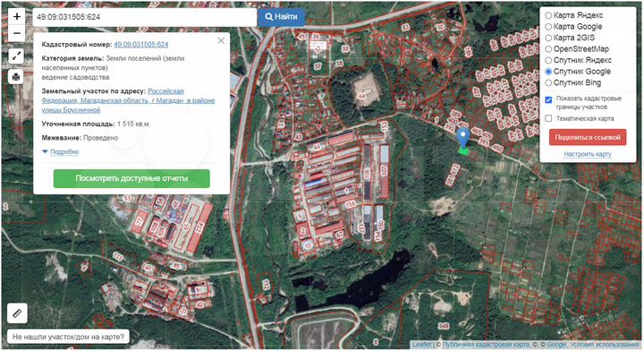Toggle fullscreen map view icon

[16, 56]
